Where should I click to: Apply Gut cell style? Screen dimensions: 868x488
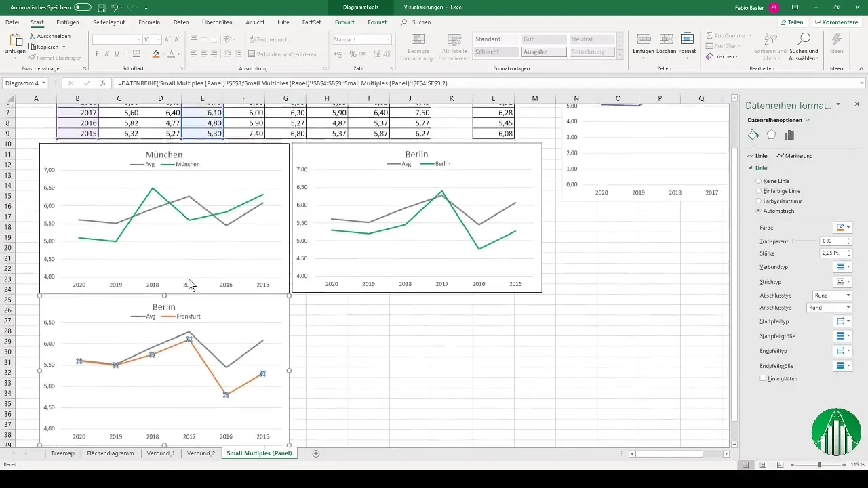[x=543, y=39]
